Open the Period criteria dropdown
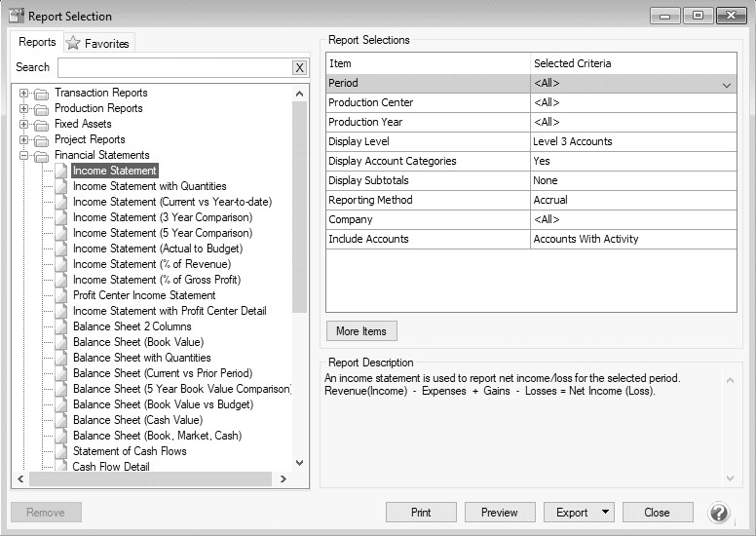 [726, 85]
